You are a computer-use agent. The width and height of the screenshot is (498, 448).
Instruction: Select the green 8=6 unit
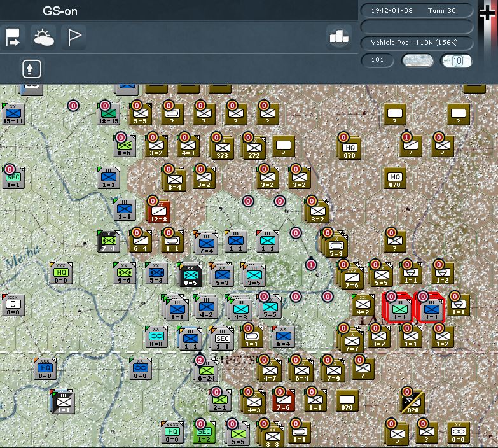[x=125, y=146]
